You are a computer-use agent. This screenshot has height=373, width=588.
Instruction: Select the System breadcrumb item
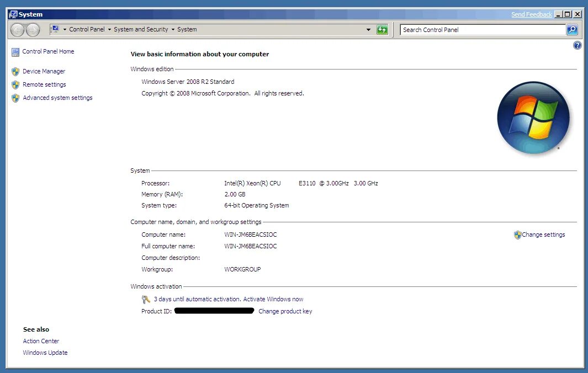coord(187,29)
